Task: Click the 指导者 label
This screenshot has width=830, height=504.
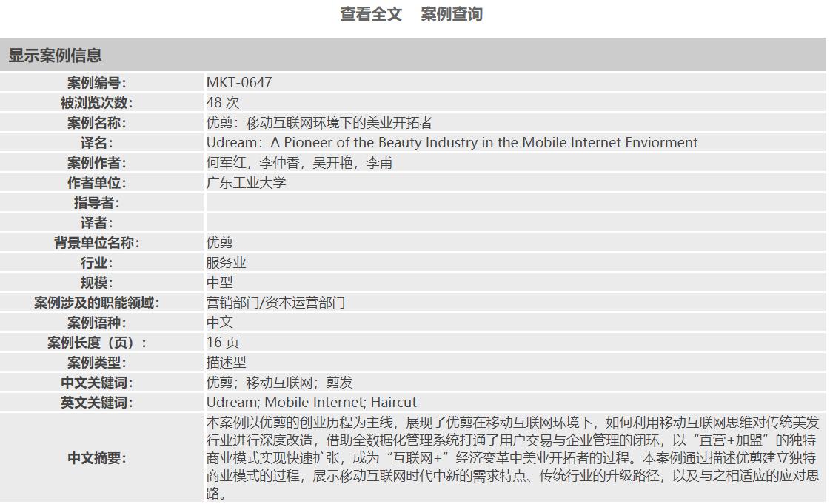Action: pos(96,203)
